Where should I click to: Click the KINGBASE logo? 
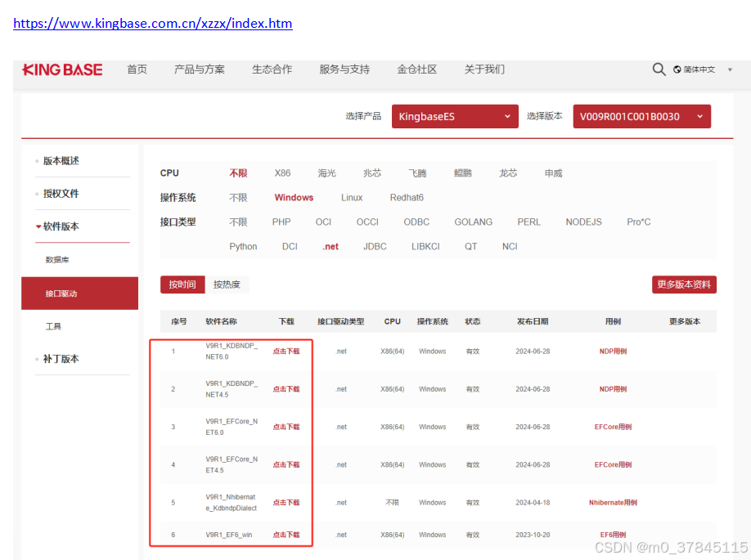point(62,69)
